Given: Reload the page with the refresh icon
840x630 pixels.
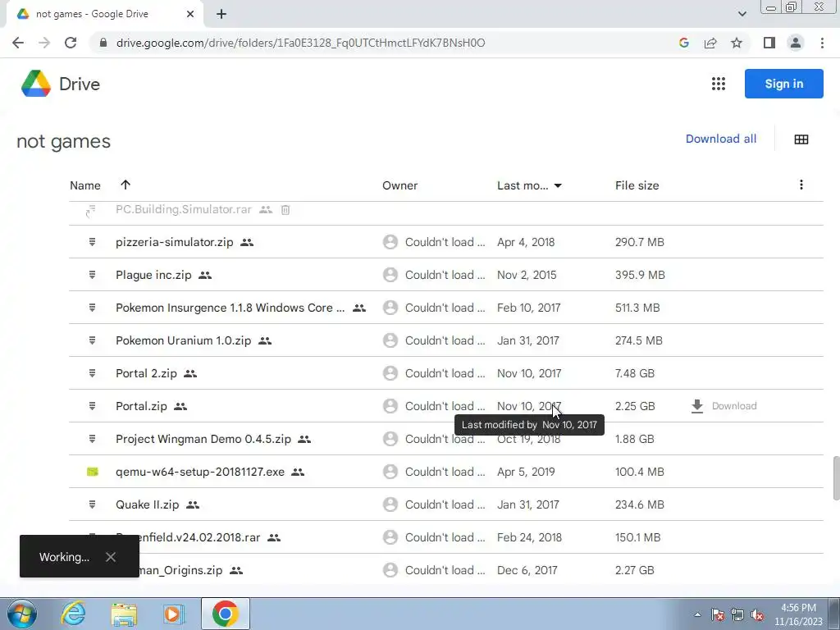Looking at the screenshot, I should pyautogui.click(x=71, y=43).
